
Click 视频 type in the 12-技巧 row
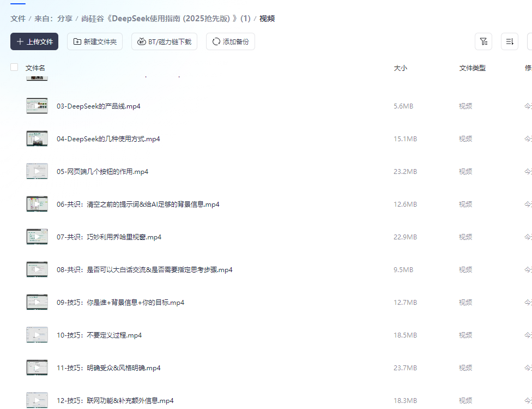click(465, 401)
